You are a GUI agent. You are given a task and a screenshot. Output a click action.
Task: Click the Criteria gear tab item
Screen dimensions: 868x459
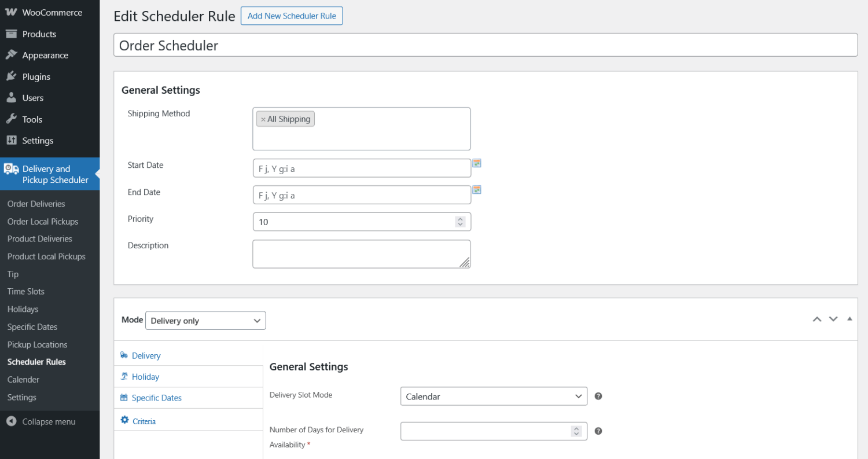coord(138,420)
